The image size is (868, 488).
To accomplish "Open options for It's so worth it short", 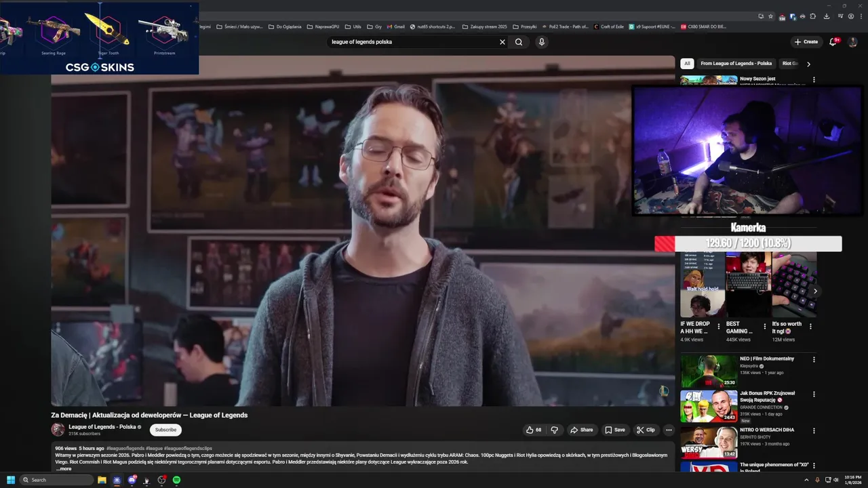I will coord(810,327).
